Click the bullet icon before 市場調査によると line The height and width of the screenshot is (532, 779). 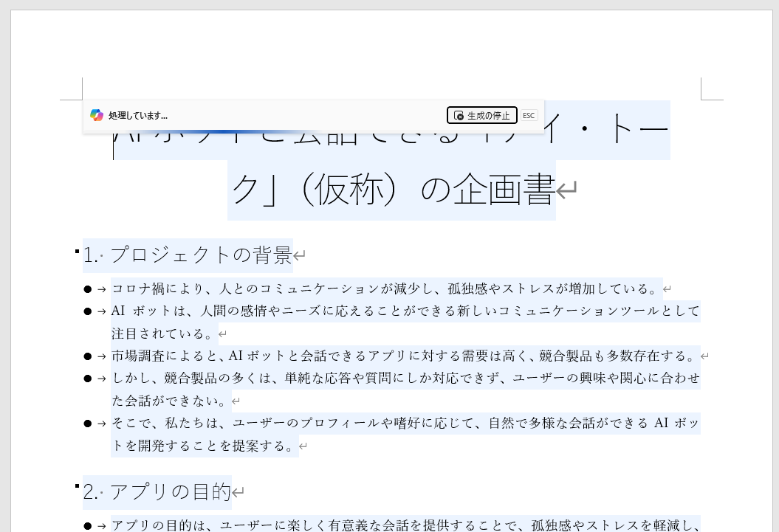(x=87, y=356)
